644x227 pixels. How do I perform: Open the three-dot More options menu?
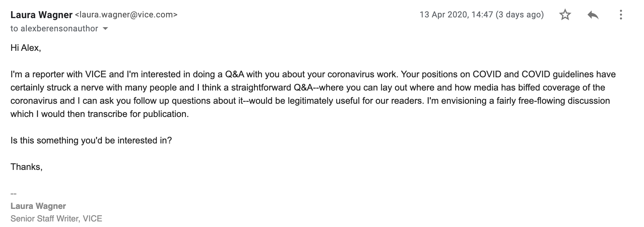621,15
